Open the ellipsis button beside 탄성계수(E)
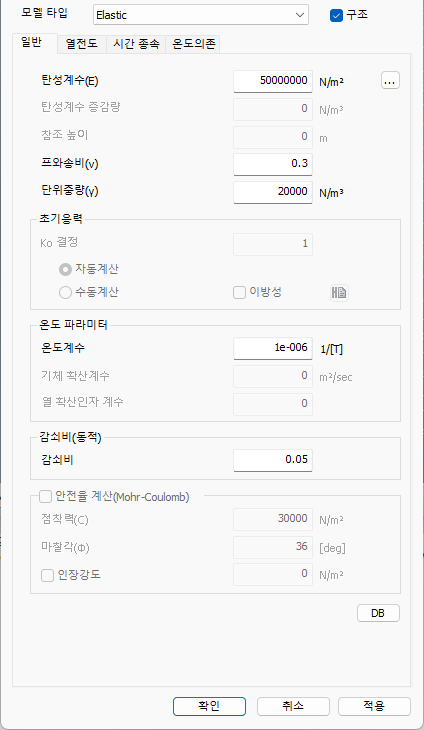This screenshot has width=424, height=730. coord(390,81)
